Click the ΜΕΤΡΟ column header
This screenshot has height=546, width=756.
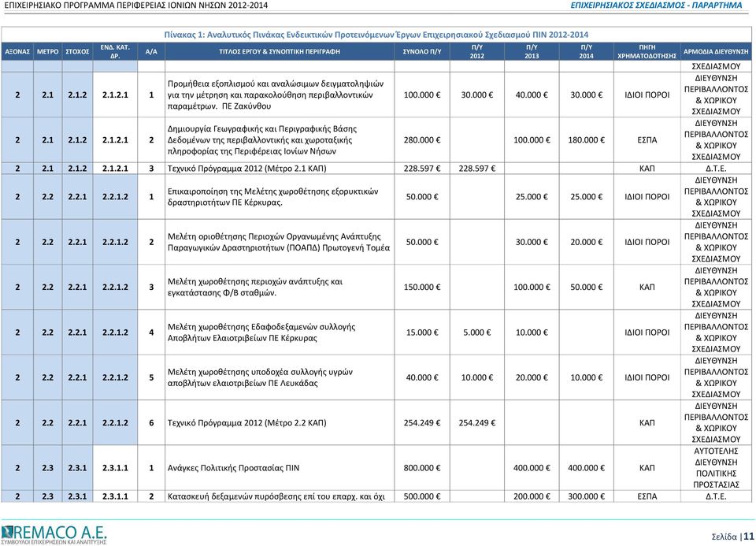(x=48, y=52)
